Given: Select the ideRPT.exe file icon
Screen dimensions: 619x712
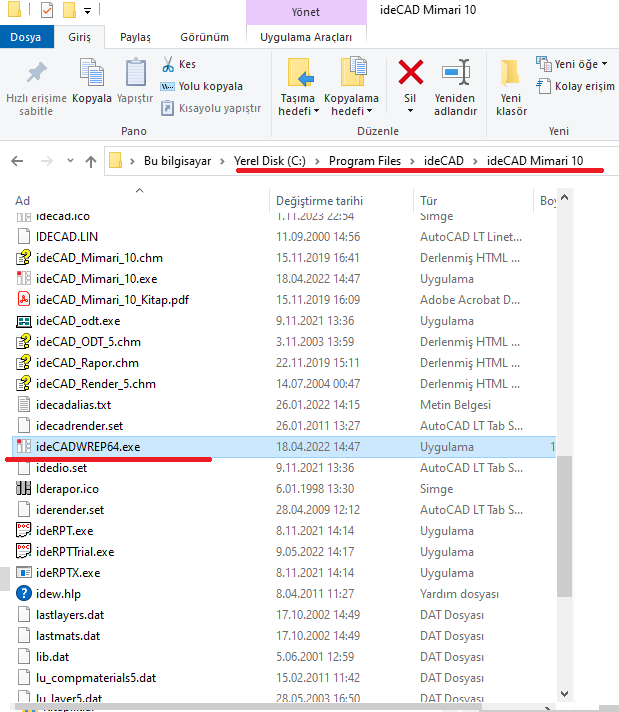Looking at the screenshot, I should pos(24,531).
